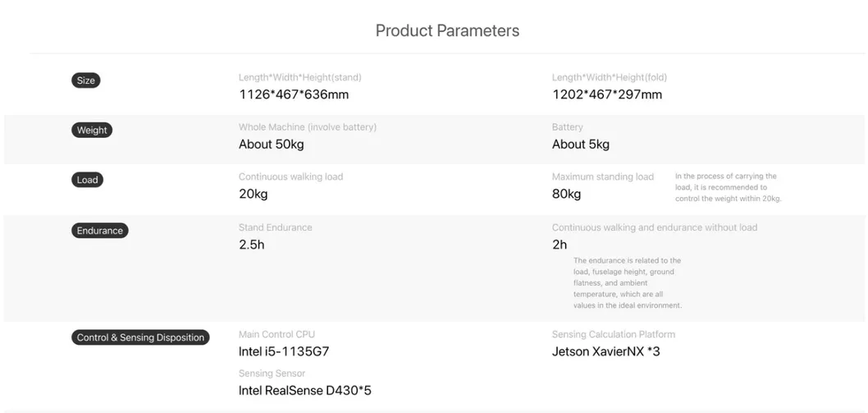Select the Control & Sensing Disposition badge
868x413 pixels.
click(x=140, y=337)
